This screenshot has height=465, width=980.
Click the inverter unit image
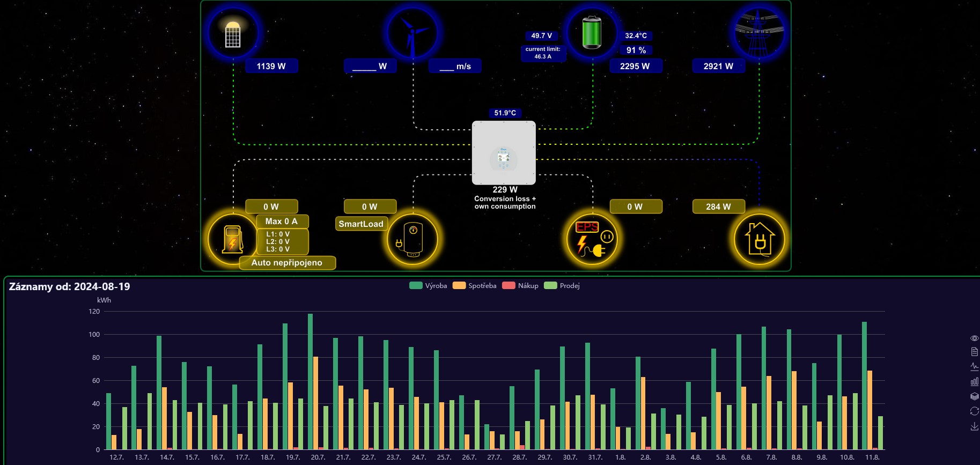(x=504, y=153)
